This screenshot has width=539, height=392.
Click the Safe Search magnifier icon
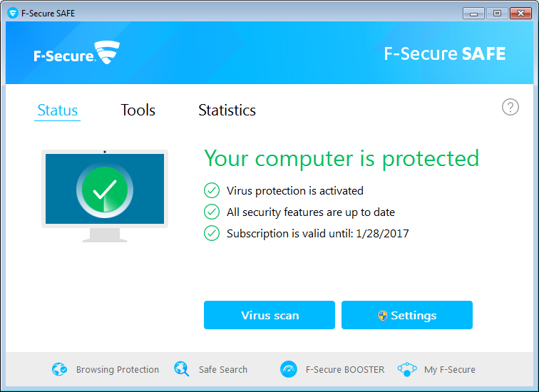(182, 369)
